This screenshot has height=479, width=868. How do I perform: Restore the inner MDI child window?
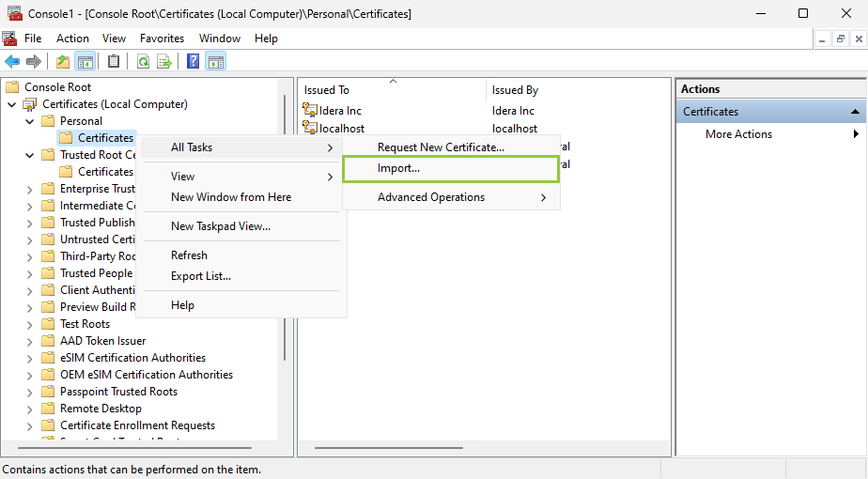point(841,39)
